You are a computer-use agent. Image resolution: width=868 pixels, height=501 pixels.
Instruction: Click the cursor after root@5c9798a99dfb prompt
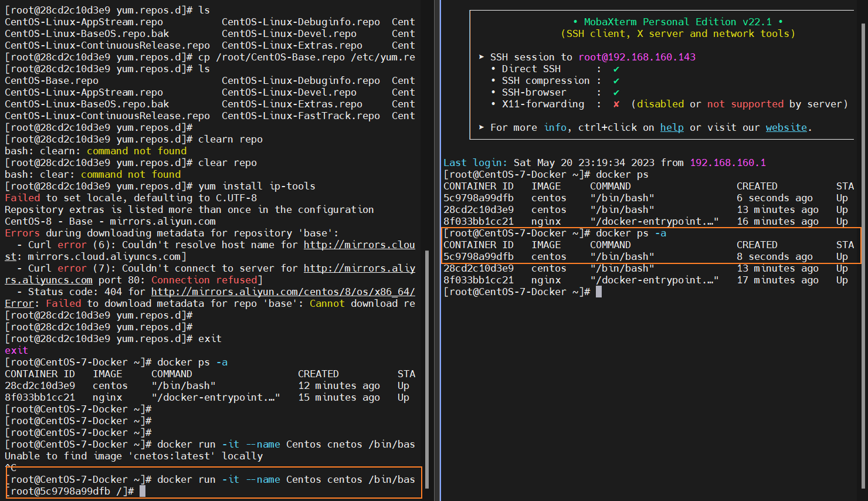(x=143, y=491)
